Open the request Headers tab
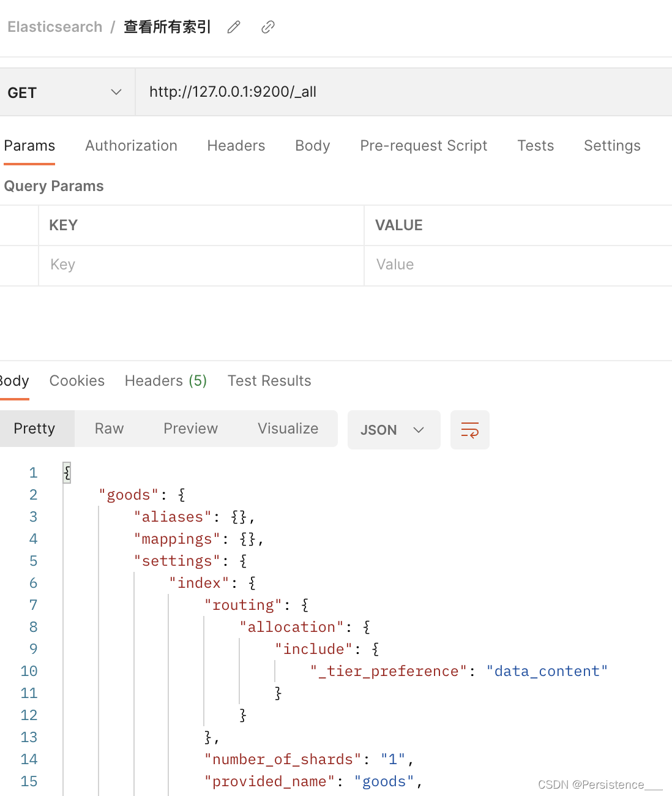This screenshot has height=796, width=672. [236, 146]
